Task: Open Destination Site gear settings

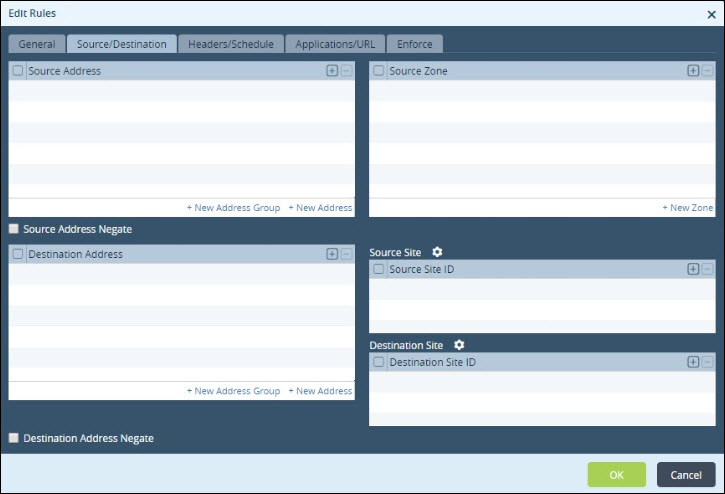Action: [459, 345]
